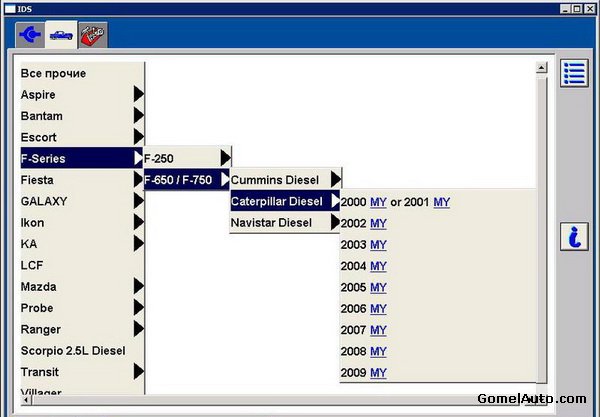This screenshot has width=600, height=417.
Task: Expand the Ranger submenu arrow
Action: 139,329
